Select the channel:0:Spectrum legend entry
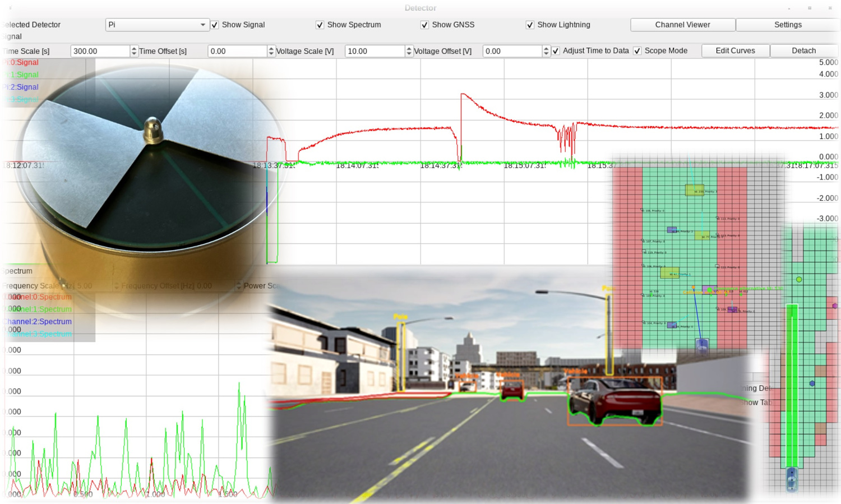The image size is (841, 504). click(x=38, y=297)
